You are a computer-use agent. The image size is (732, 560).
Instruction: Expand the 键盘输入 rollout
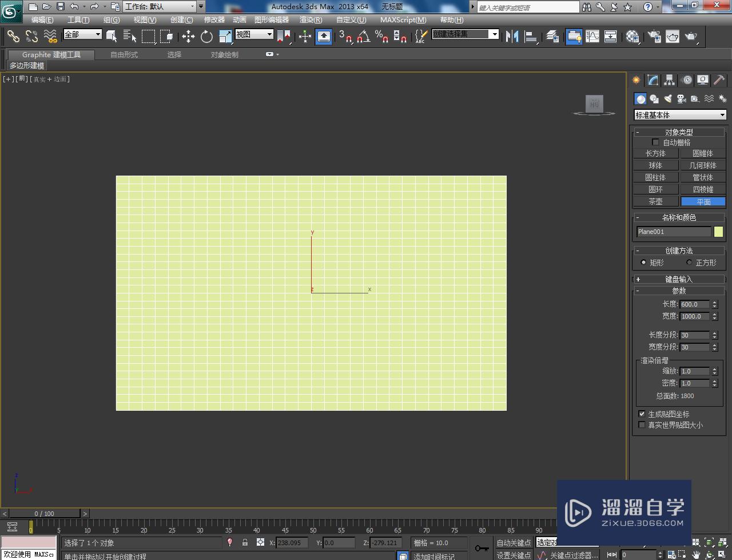point(679,279)
